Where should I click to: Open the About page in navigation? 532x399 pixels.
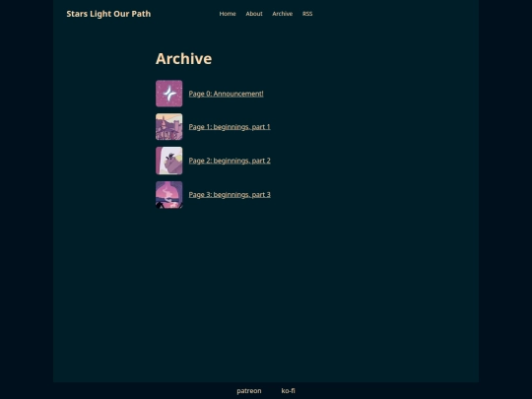254,14
